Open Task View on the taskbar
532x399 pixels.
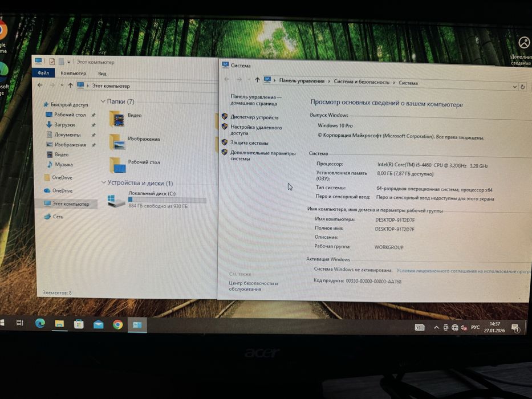20,323
